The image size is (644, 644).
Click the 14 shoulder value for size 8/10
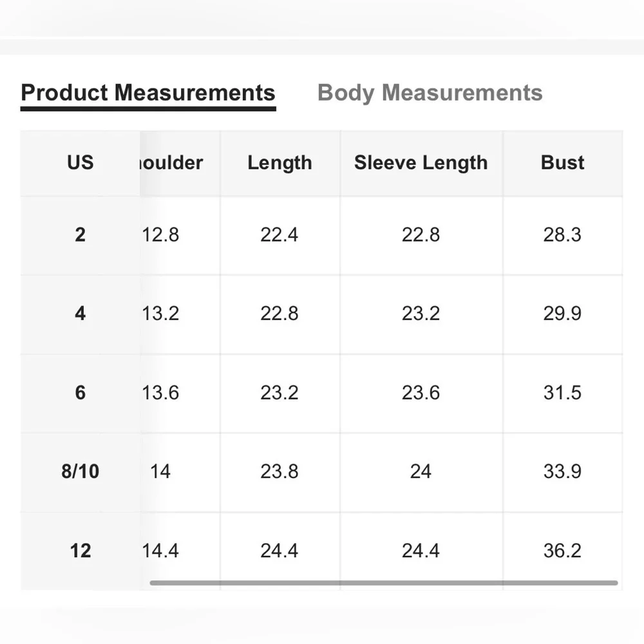pyautogui.click(x=160, y=471)
